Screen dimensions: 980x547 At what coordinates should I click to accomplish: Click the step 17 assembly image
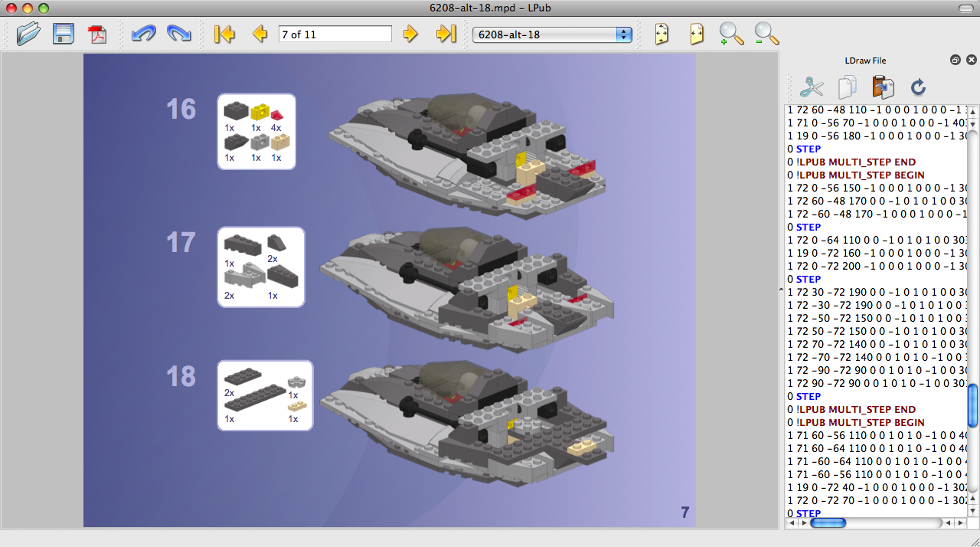[467, 290]
